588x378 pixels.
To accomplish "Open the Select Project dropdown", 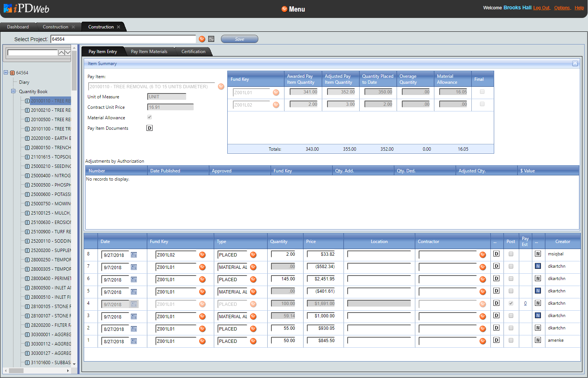I will coord(202,39).
